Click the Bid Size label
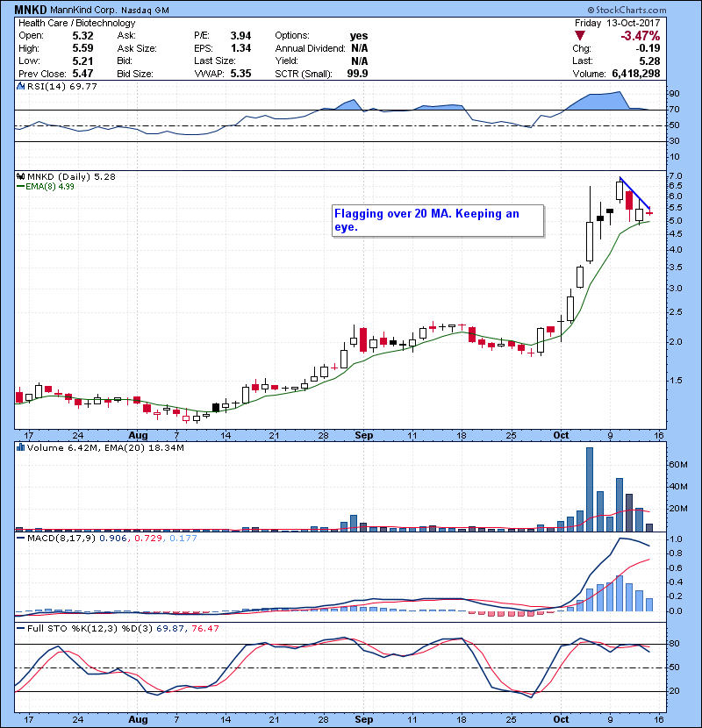The width and height of the screenshot is (702, 728). coord(135,74)
